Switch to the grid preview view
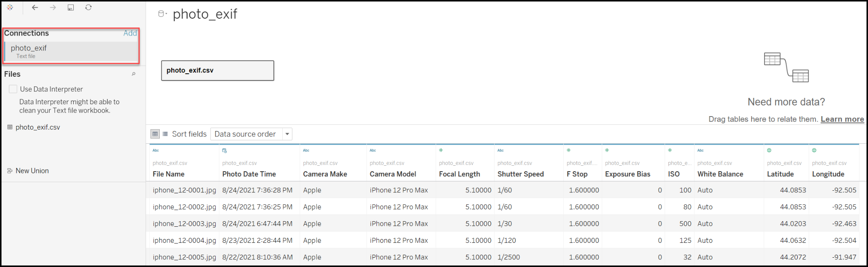Viewport: 868px width, 267px height. 155,134
